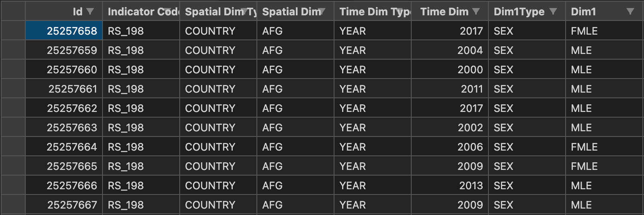Open Spatial Dim column filter funnel
This screenshot has width=644, height=215.
pyautogui.click(x=322, y=11)
